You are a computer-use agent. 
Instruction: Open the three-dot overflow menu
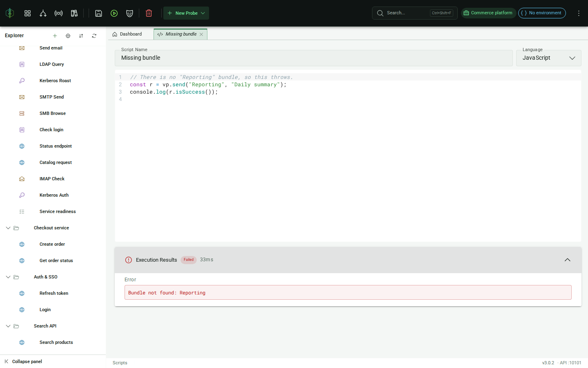coord(579,13)
